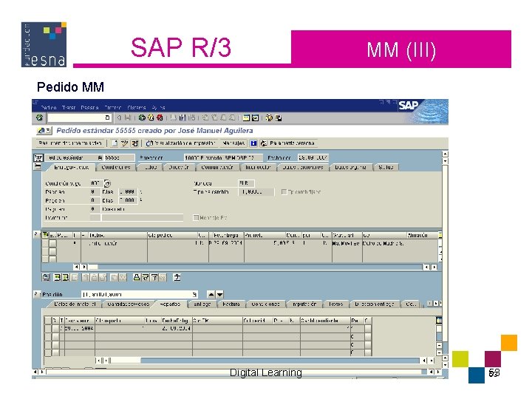Screen dimensions: 532x399
Task: Click the Customize local layout icon
Action: pyautogui.click(x=279, y=117)
